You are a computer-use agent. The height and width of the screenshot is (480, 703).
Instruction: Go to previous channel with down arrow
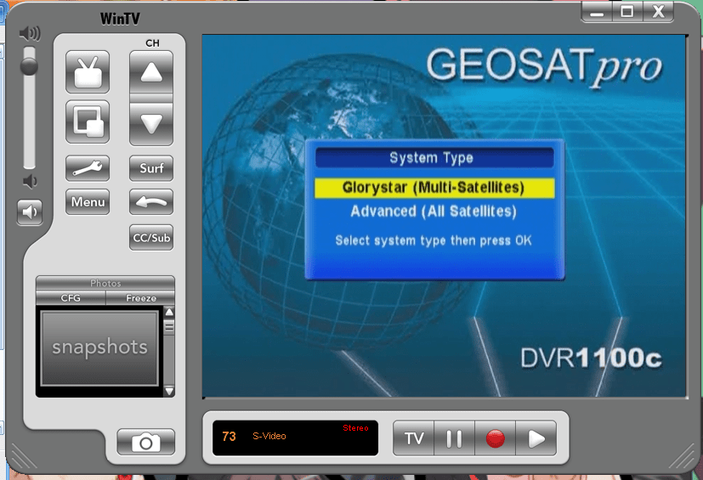coord(151,124)
